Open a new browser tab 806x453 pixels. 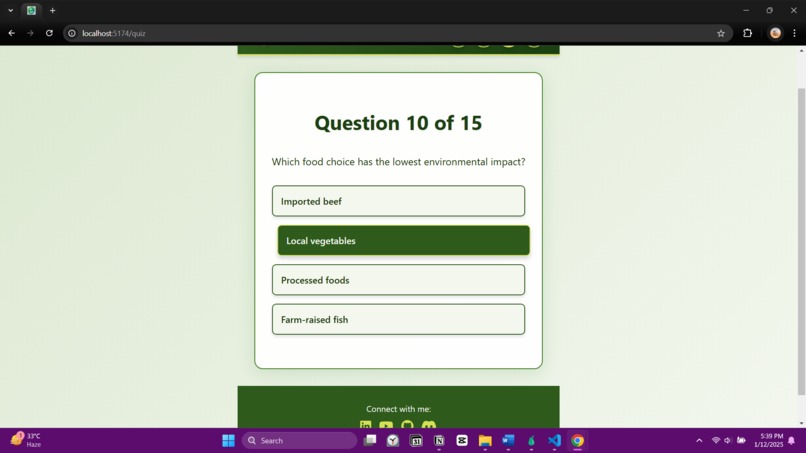[52, 10]
